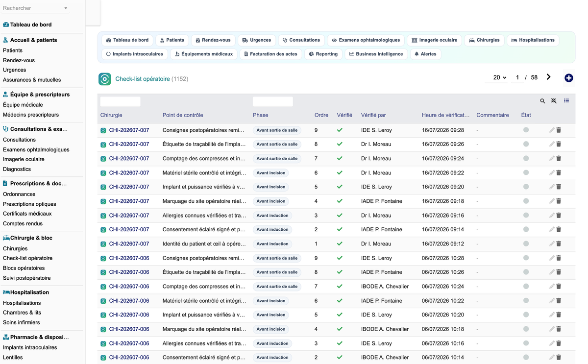Click the page number field showing 1
The height and width of the screenshot is (364, 588).
tap(517, 77)
